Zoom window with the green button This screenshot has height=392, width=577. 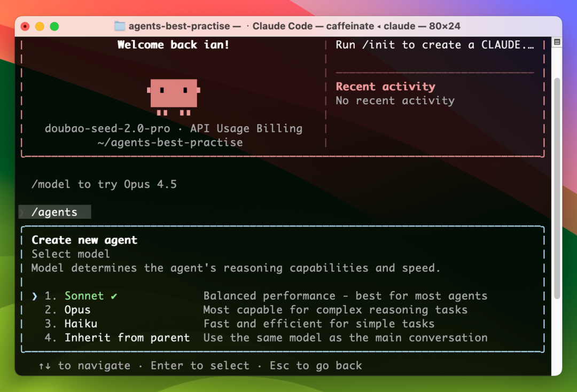click(x=54, y=26)
